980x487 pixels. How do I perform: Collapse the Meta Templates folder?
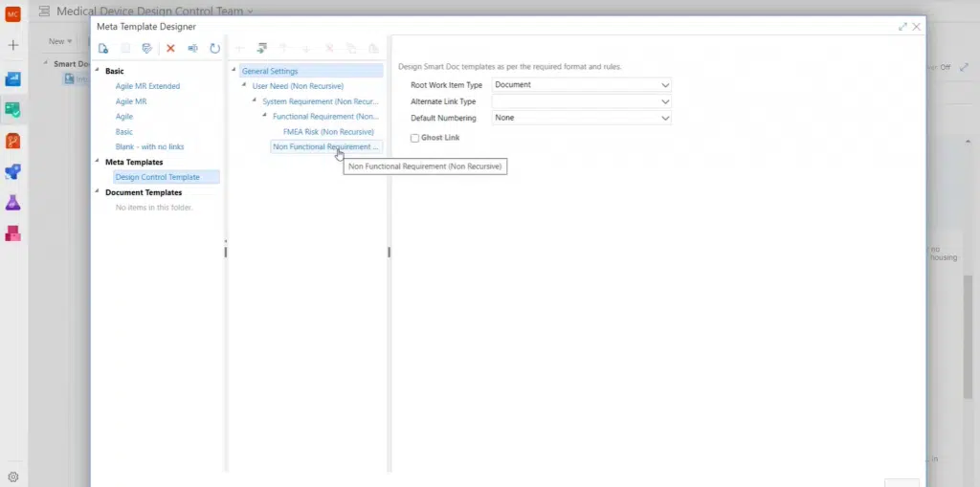click(x=97, y=163)
